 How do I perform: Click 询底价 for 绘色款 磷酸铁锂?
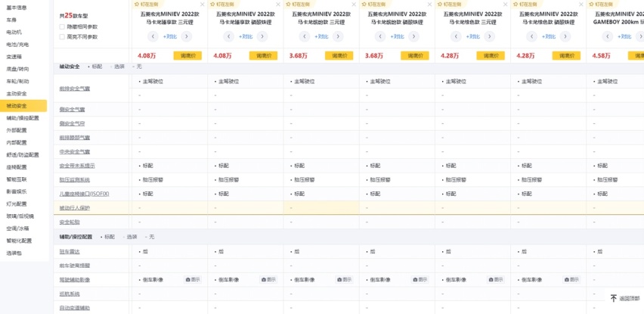[566, 56]
